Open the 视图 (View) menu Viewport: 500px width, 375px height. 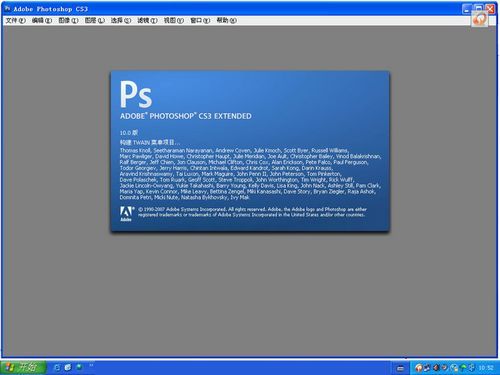coord(174,21)
